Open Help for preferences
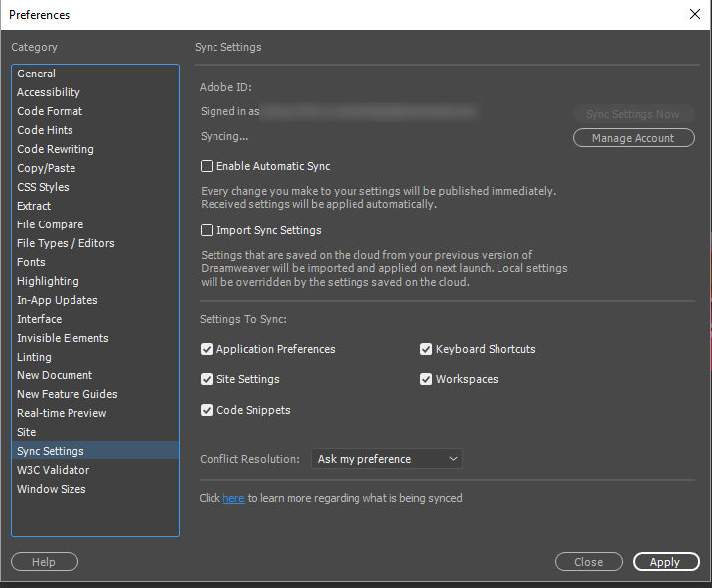 [45, 562]
